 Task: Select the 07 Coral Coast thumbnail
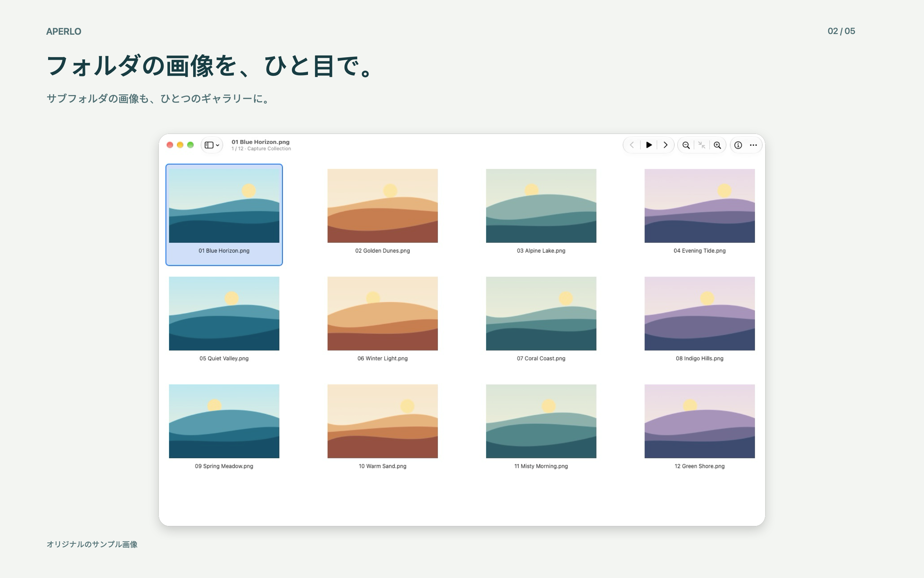coord(541,313)
